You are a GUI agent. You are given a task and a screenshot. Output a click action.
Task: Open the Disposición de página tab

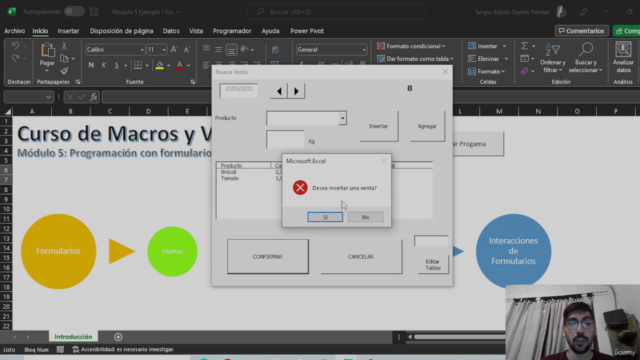(x=122, y=31)
